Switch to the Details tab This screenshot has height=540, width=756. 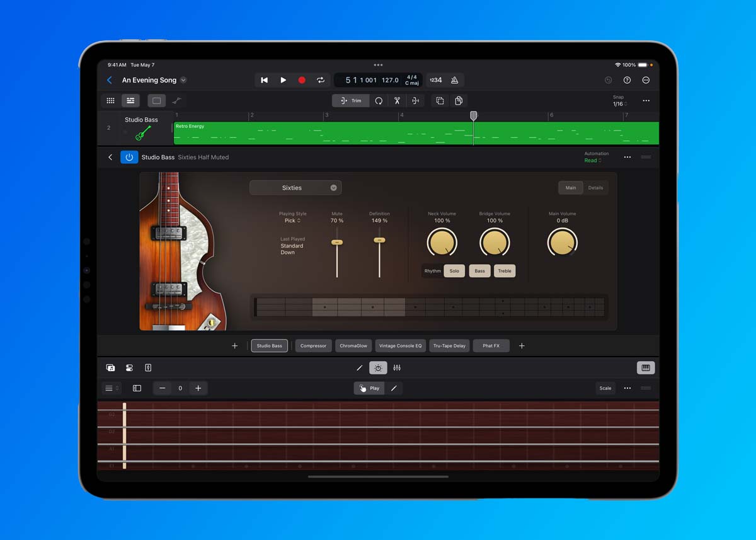(x=595, y=188)
